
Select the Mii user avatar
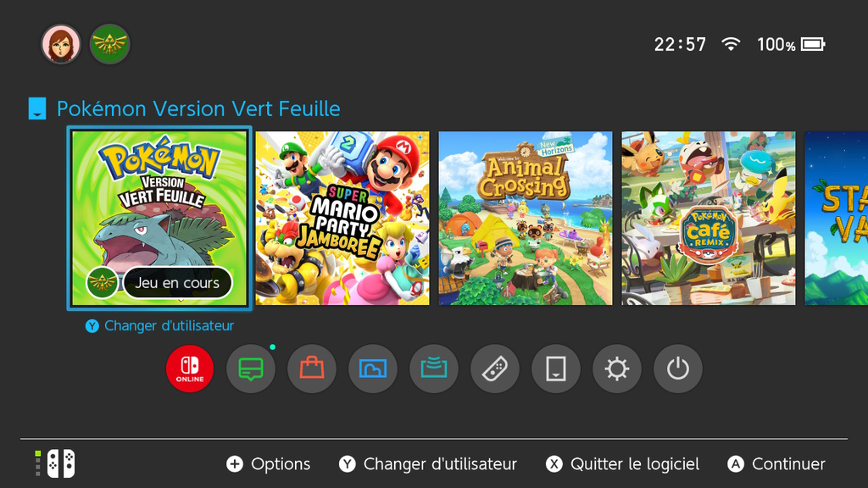tap(61, 44)
